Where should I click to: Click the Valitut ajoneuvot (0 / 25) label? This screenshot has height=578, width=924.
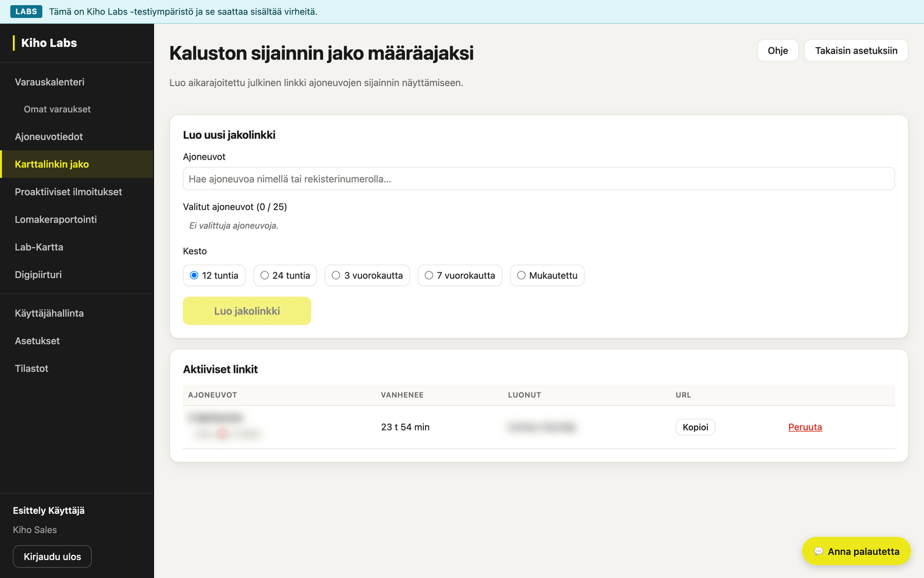tap(235, 207)
